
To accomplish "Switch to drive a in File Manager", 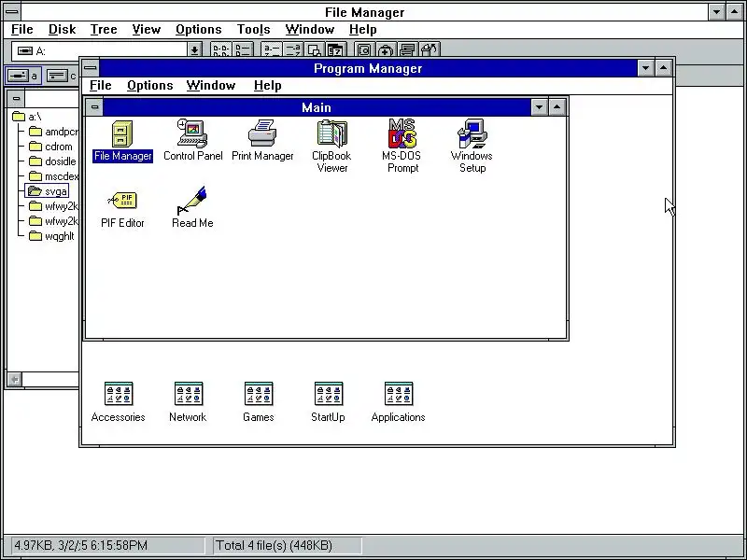I will (x=23, y=76).
